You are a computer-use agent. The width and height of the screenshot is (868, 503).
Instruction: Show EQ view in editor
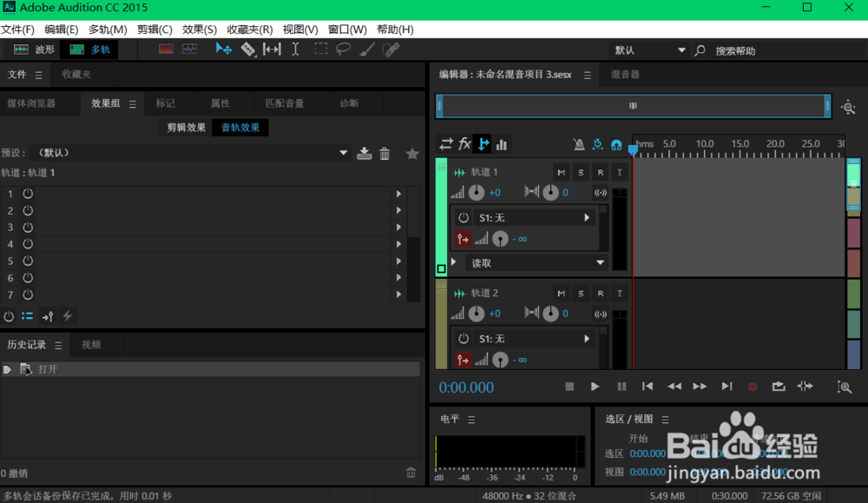pos(502,144)
